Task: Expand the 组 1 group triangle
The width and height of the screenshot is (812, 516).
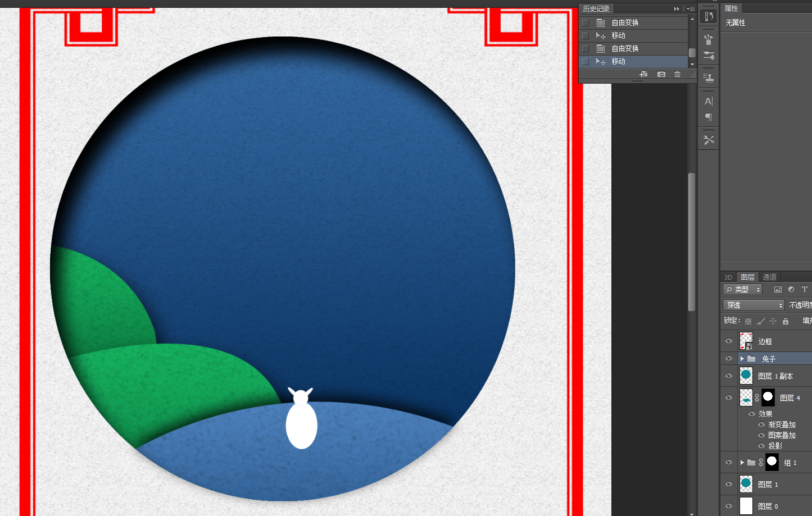Action: click(742, 462)
